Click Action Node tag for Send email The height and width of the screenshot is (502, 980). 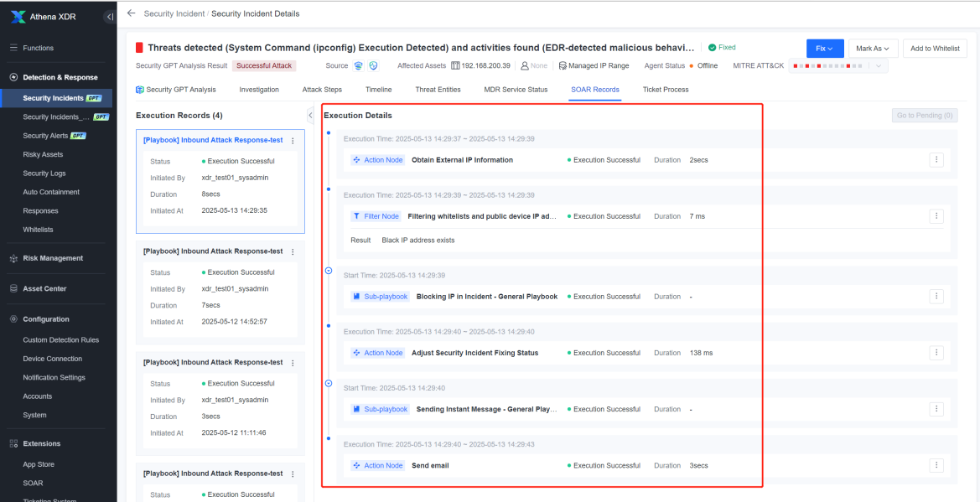pos(377,465)
